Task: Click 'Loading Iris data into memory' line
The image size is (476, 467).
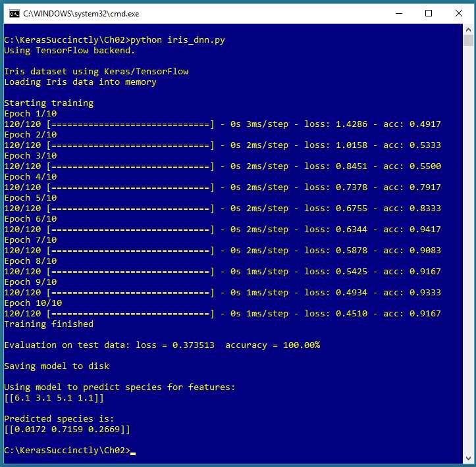Action: pos(80,82)
